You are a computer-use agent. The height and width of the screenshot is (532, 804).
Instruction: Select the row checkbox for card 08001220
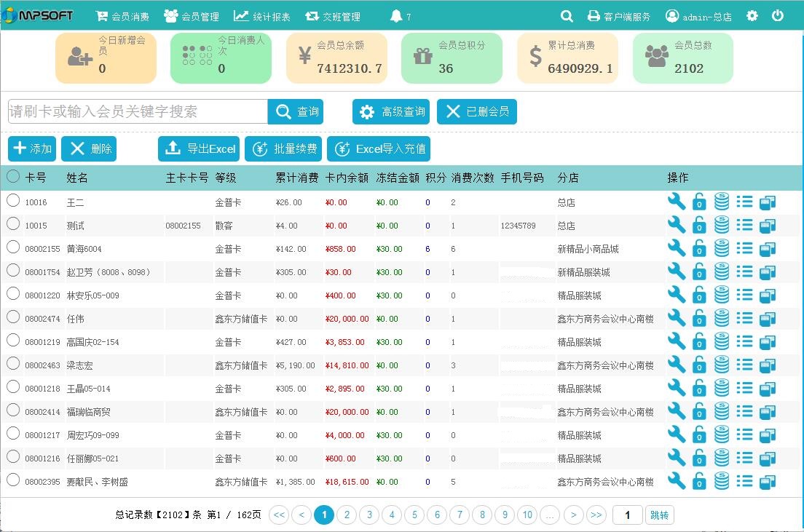[13, 294]
